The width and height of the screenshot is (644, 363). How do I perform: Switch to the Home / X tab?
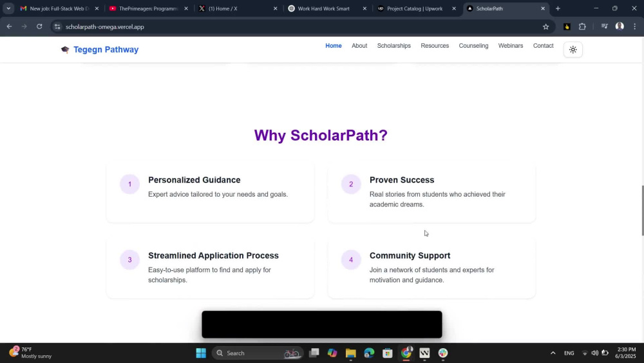click(x=238, y=8)
